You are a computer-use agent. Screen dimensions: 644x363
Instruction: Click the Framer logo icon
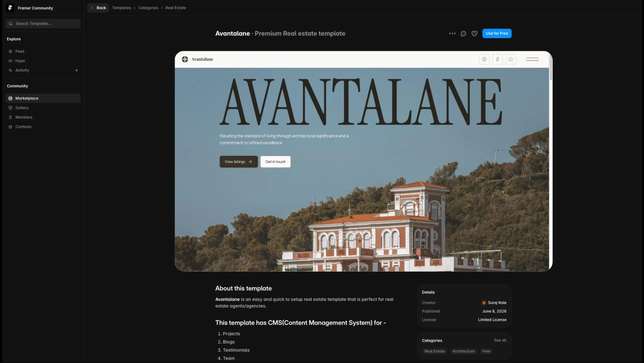pyautogui.click(x=10, y=8)
